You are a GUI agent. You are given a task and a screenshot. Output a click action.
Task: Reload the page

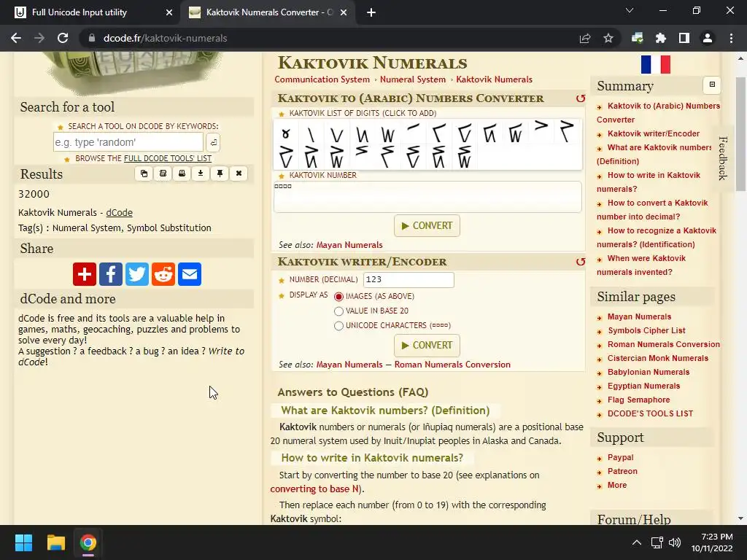click(x=63, y=38)
